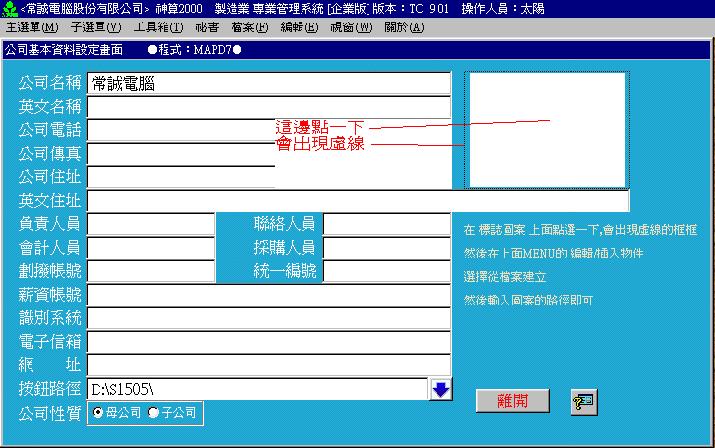Open the 子選單 menu
715x448 pixels.
pyautogui.click(x=97, y=27)
